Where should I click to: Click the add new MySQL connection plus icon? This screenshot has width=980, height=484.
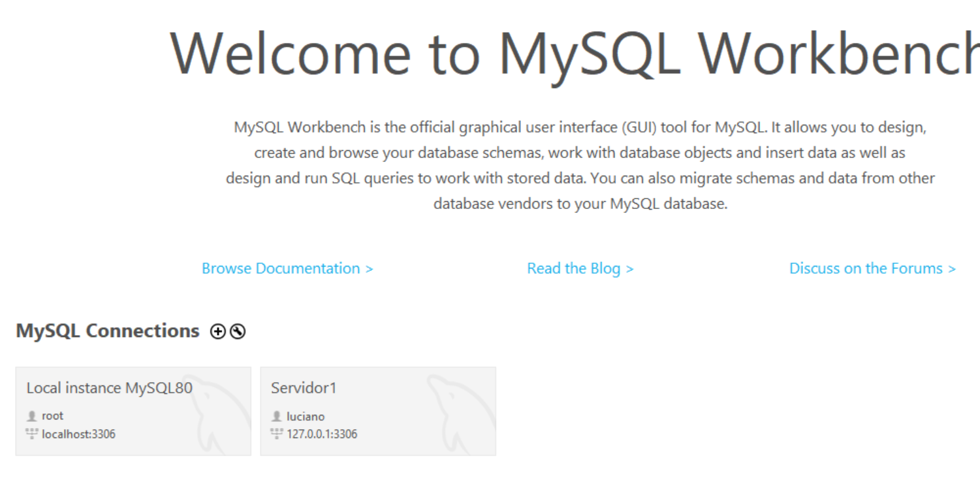(217, 332)
